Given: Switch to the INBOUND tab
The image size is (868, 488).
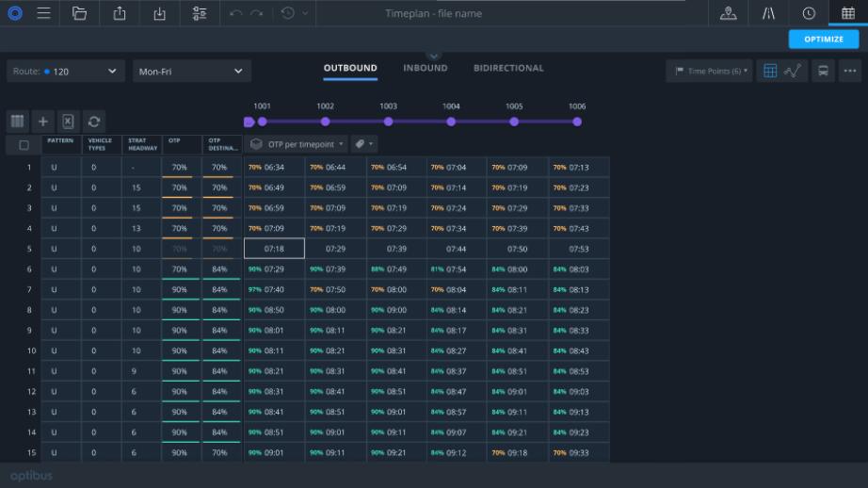Looking at the screenshot, I should pyautogui.click(x=425, y=68).
